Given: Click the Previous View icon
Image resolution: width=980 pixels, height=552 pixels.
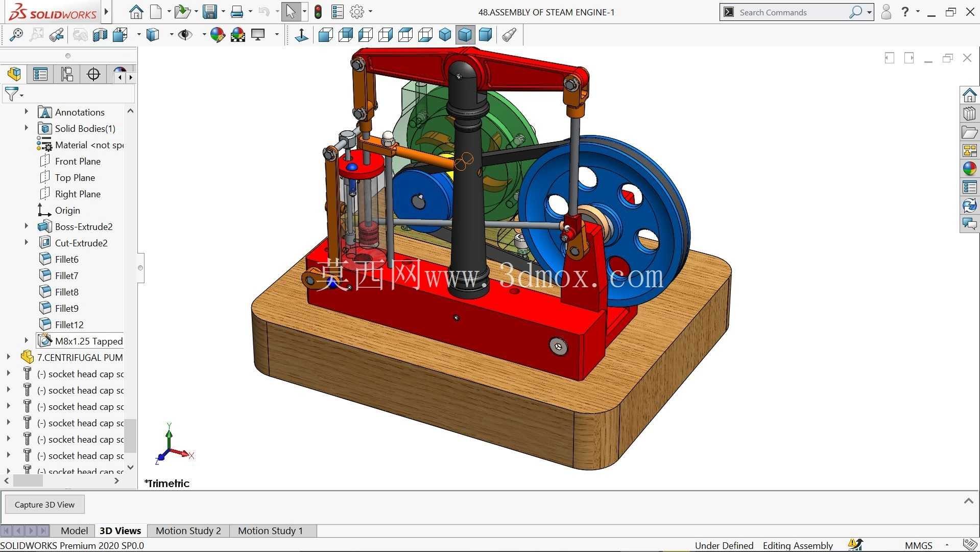Looking at the screenshot, I should [x=56, y=35].
